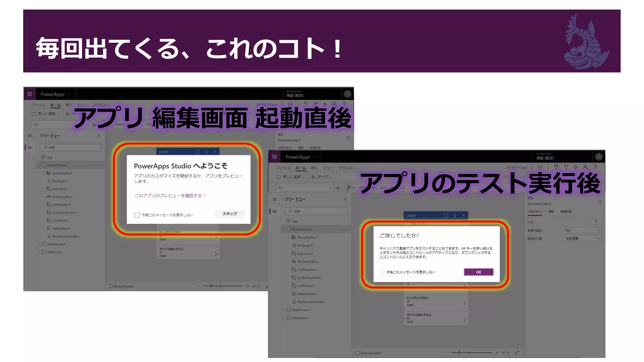Click the List01 plus icon in right window canvas
The image size is (644, 362).
[x=464, y=216]
